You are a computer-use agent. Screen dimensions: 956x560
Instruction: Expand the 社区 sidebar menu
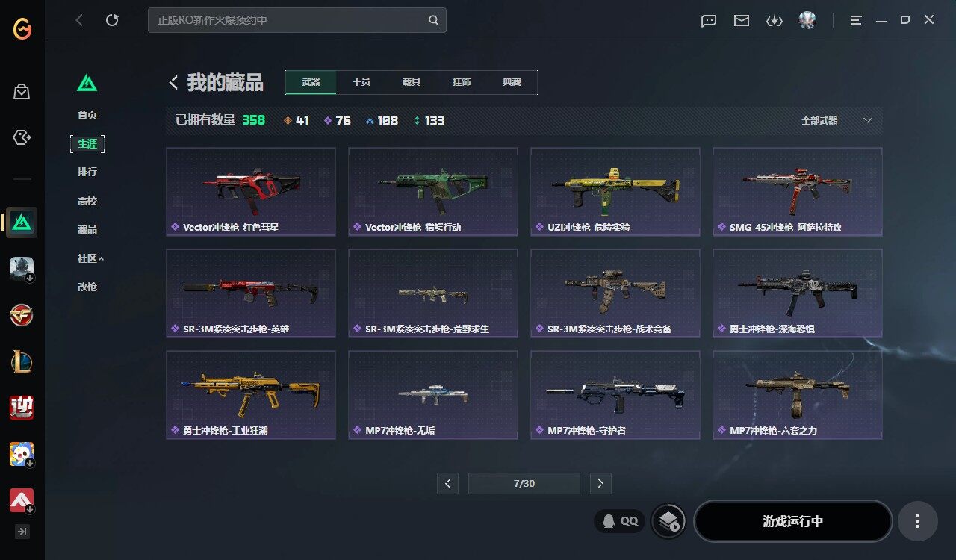point(90,258)
